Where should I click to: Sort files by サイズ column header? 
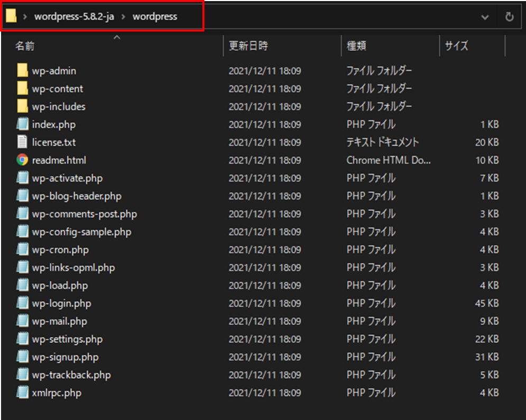coord(456,46)
